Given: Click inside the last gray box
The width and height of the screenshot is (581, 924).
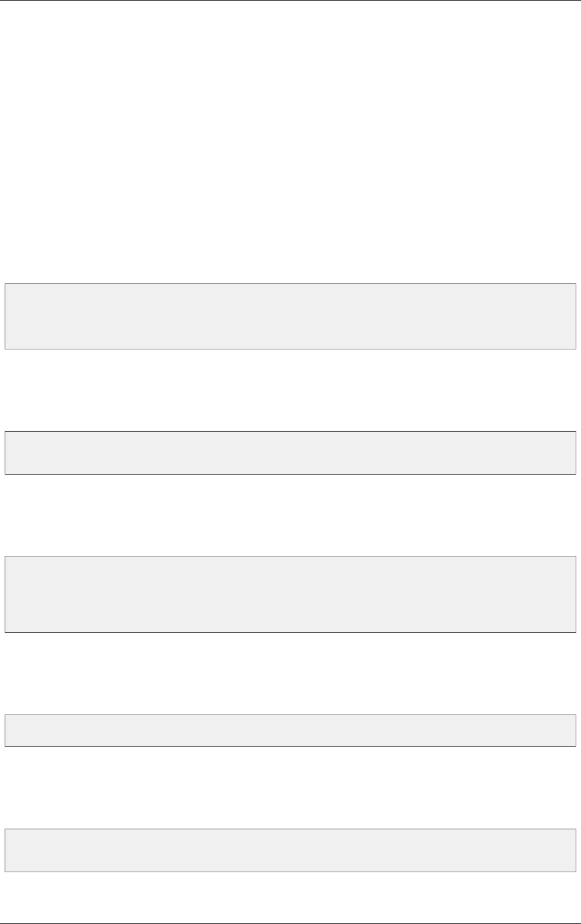Looking at the screenshot, I should (290, 850).
